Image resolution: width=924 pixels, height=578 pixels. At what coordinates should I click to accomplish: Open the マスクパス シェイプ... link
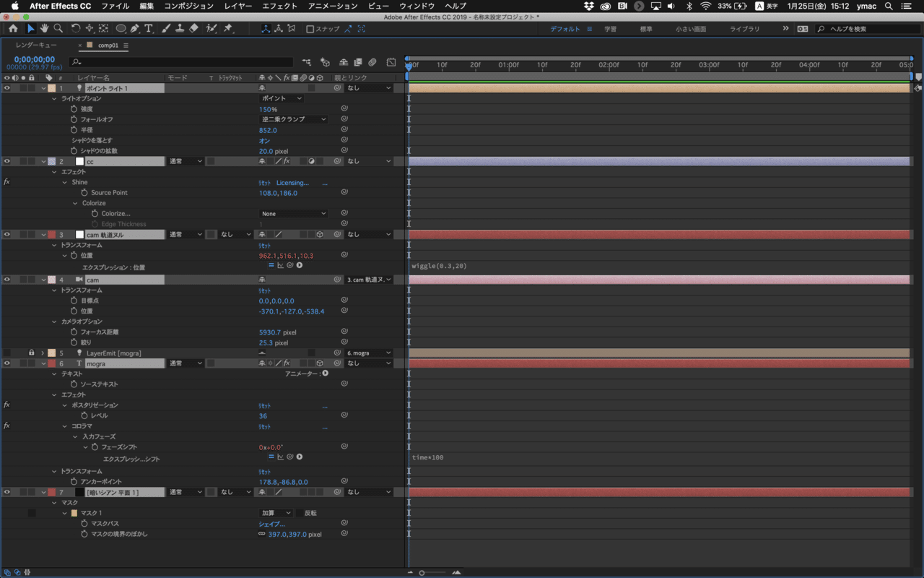coord(272,524)
